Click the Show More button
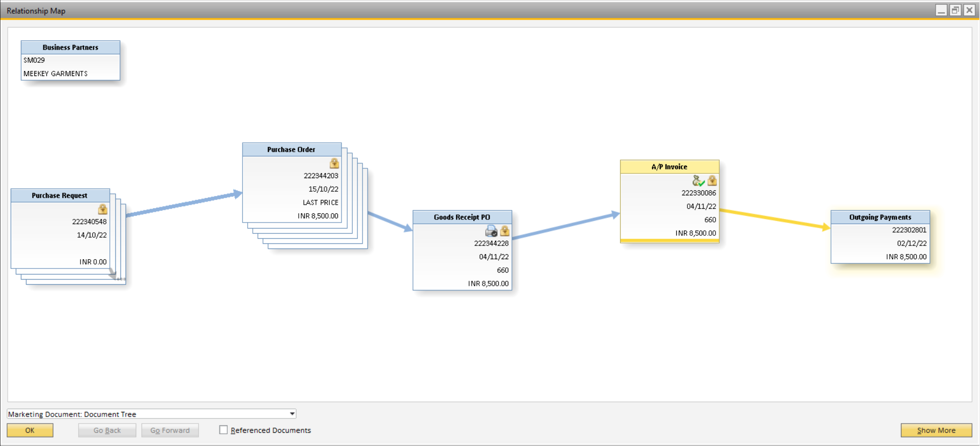The width and height of the screenshot is (980, 446). [936, 430]
